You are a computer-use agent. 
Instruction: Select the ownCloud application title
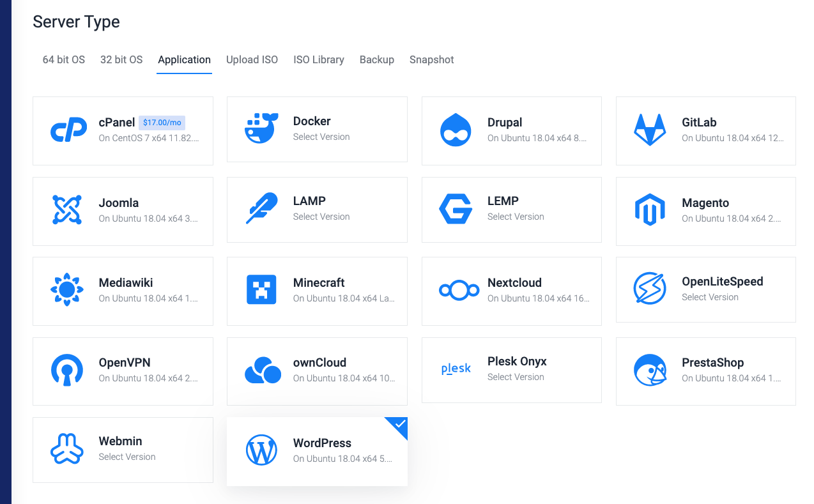point(319,362)
